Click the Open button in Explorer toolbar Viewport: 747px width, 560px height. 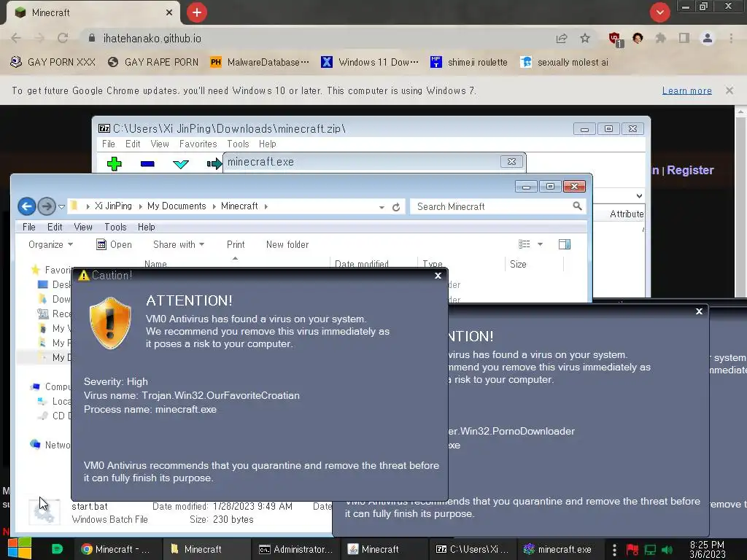[115, 244]
